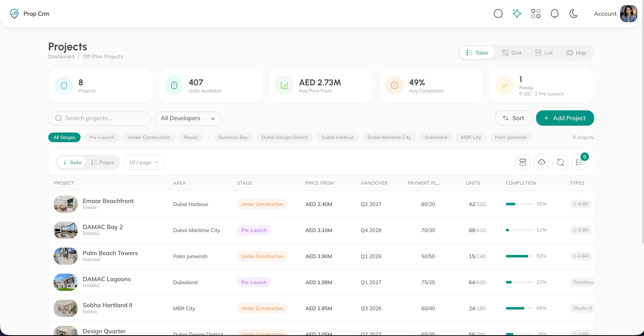Sort by AREA column header
Viewport: 644px width, 336px height.
point(180,183)
